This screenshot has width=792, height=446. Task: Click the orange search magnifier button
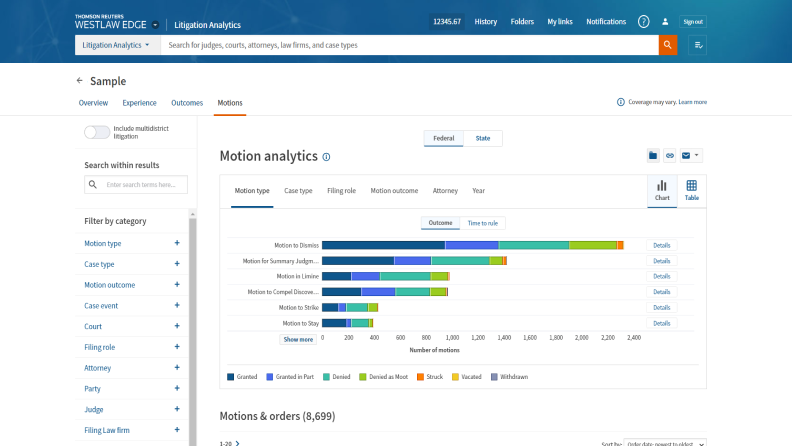click(667, 45)
